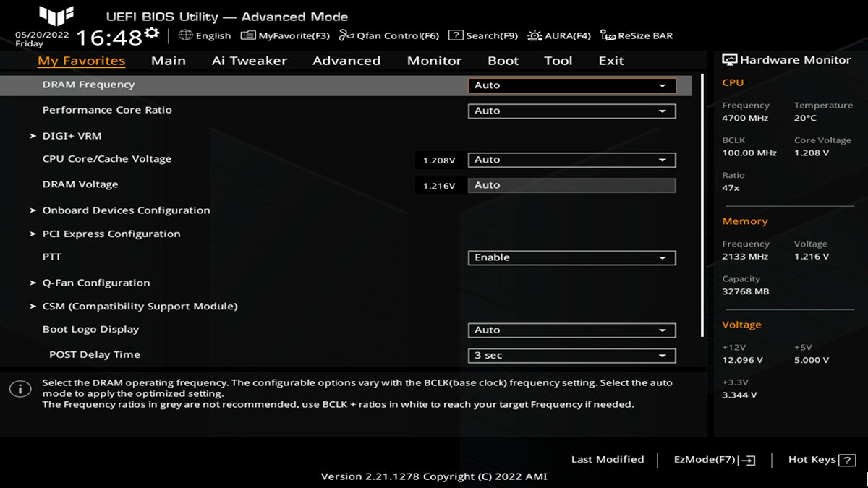Switch to the My Favorites tab
The image size is (868, 488).
(82, 61)
